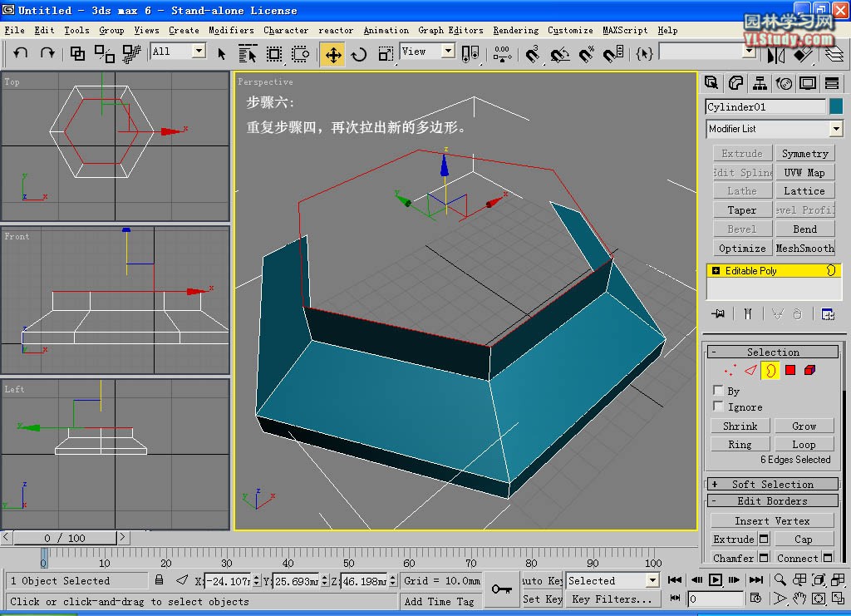Viewport: 851px width, 616px height.
Task: Click the Rectangular Selection Region icon
Action: tap(274, 53)
